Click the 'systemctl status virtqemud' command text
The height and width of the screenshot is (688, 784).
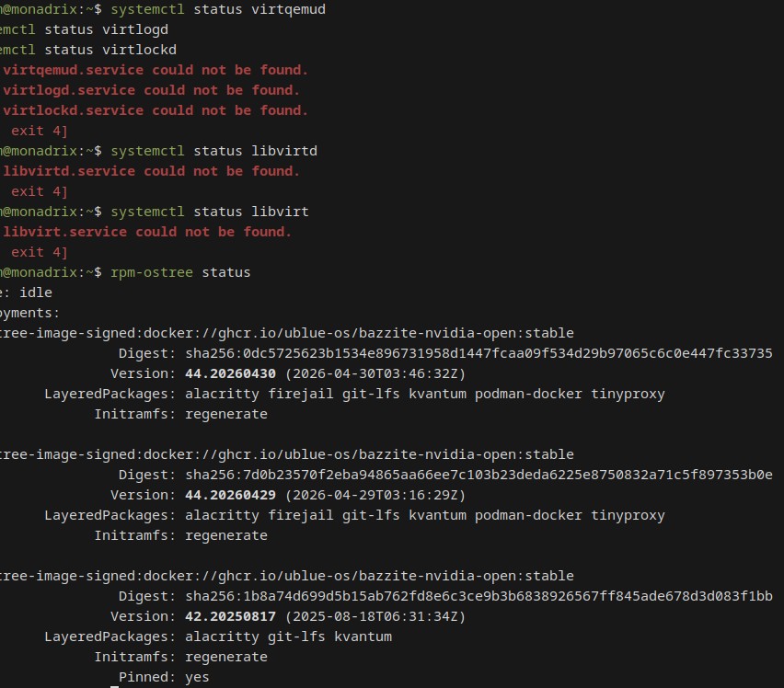coord(218,9)
